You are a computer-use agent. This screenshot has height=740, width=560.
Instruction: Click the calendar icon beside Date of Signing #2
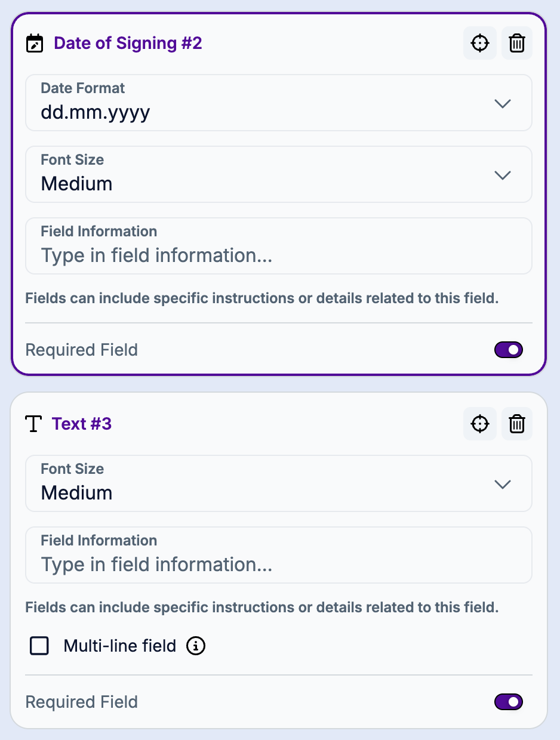point(35,44)
